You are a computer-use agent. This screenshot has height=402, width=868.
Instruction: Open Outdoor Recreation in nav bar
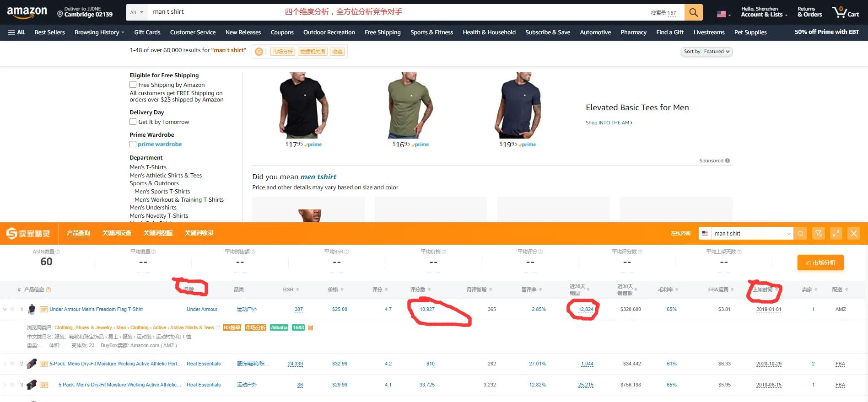pos(329,32)
